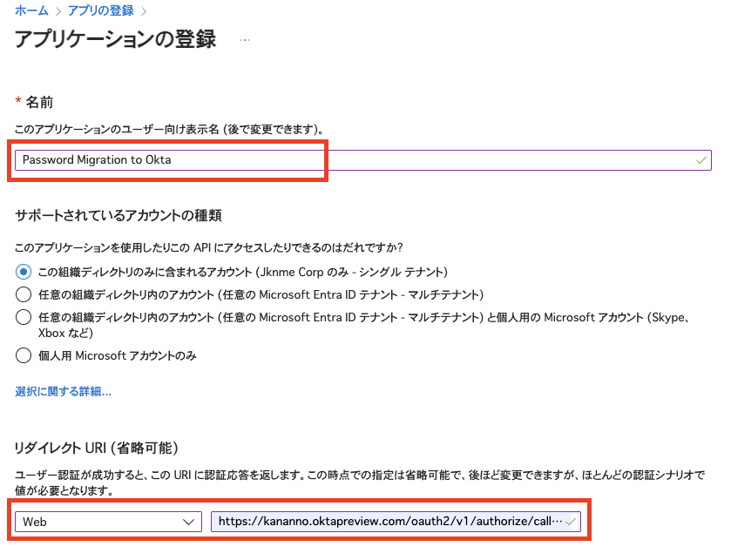
Task: Choose multitenant plus personal Microsoft accounts option
Action: coord(24,317)
